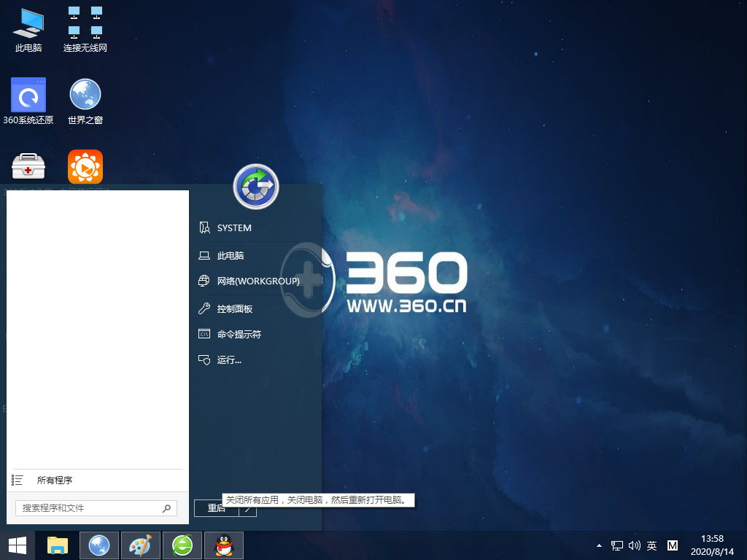The width and height of the screenshot is (747, 560).
Task: Click the 搜索程序和文件 search box
Action: coord(96,508)
